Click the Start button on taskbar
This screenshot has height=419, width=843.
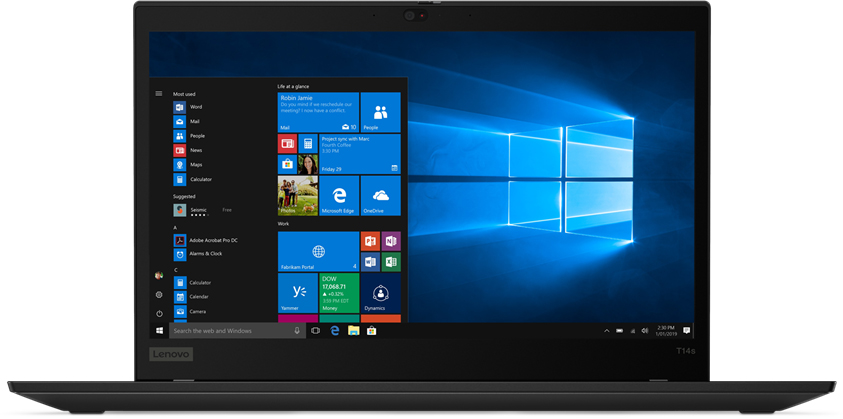[x=159, y=330]
